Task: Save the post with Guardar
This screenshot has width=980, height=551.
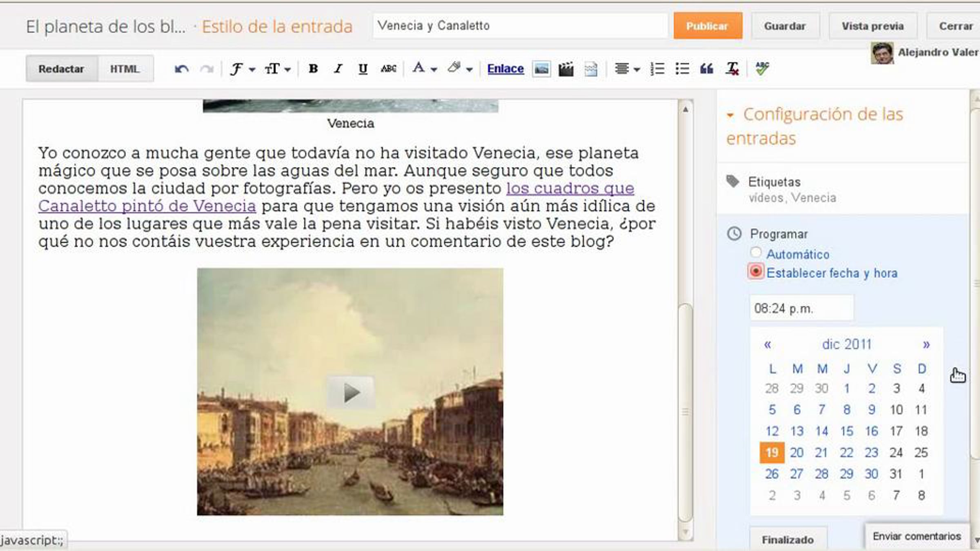Action: point(785,26)
